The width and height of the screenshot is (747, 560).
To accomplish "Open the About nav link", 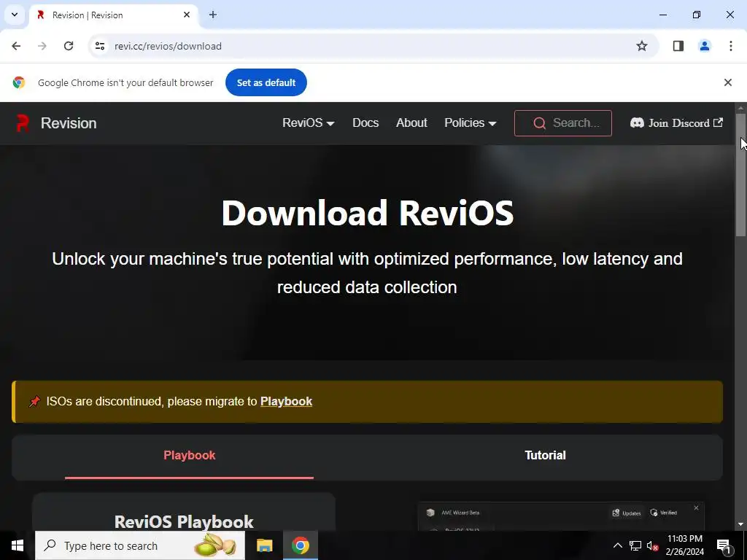I will click(411, 122).
